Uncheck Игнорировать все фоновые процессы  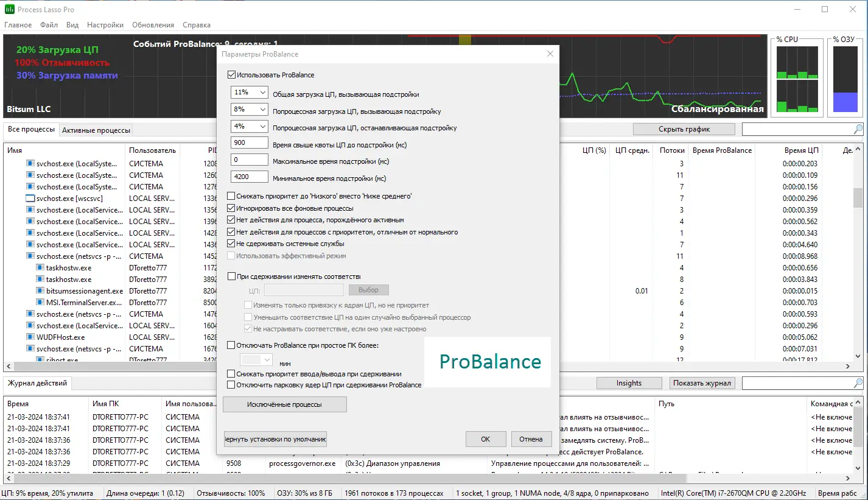point(232,208)
